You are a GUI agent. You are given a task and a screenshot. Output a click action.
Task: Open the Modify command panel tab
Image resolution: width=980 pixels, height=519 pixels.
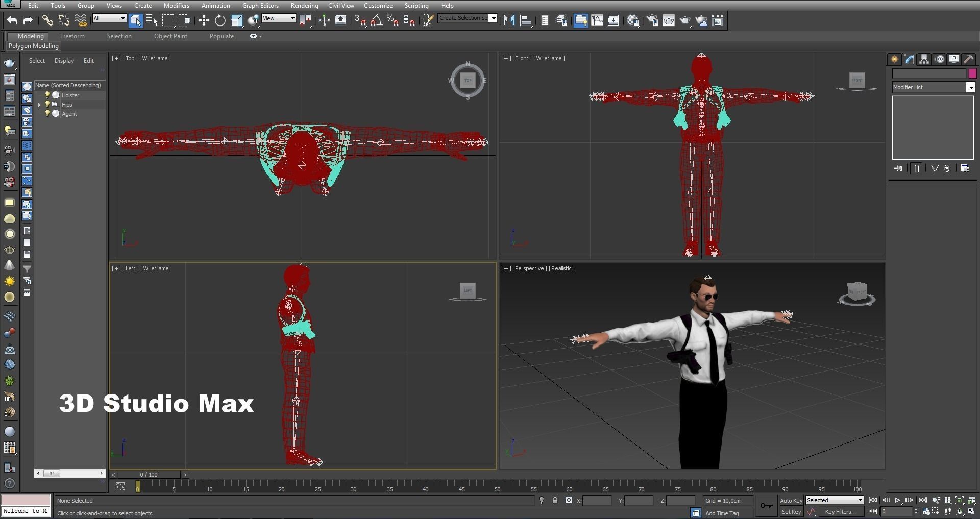[x=910, y=59]
